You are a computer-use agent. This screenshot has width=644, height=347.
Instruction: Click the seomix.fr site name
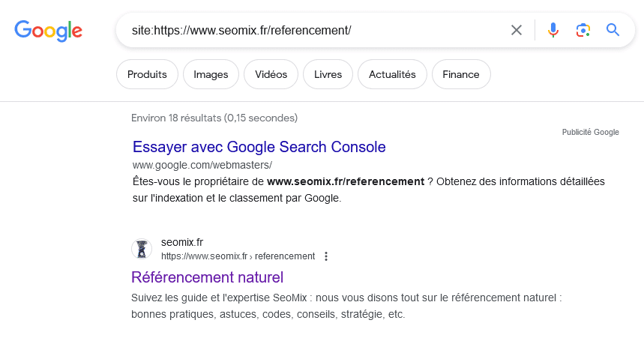pyautogui.click(x=182, y=242)
